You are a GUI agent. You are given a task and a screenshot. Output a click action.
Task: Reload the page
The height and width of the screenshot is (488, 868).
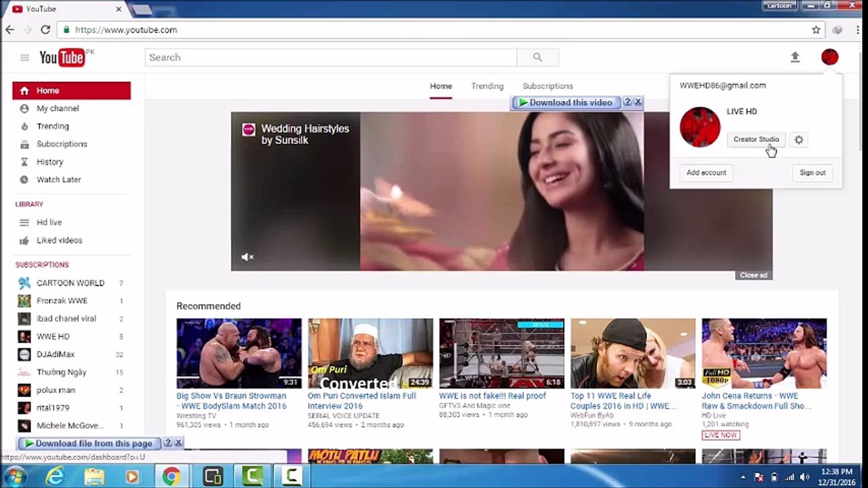45,30
